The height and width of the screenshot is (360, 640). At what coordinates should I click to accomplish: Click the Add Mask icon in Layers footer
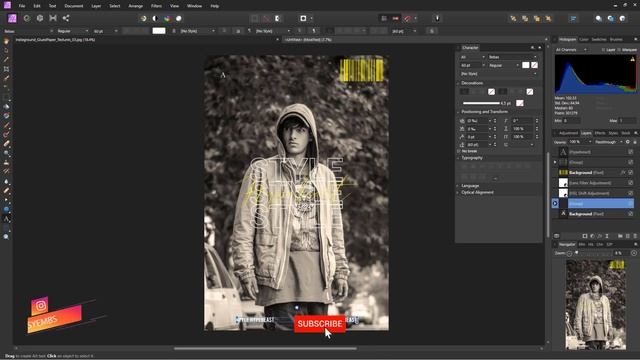[x=585, y=236]
